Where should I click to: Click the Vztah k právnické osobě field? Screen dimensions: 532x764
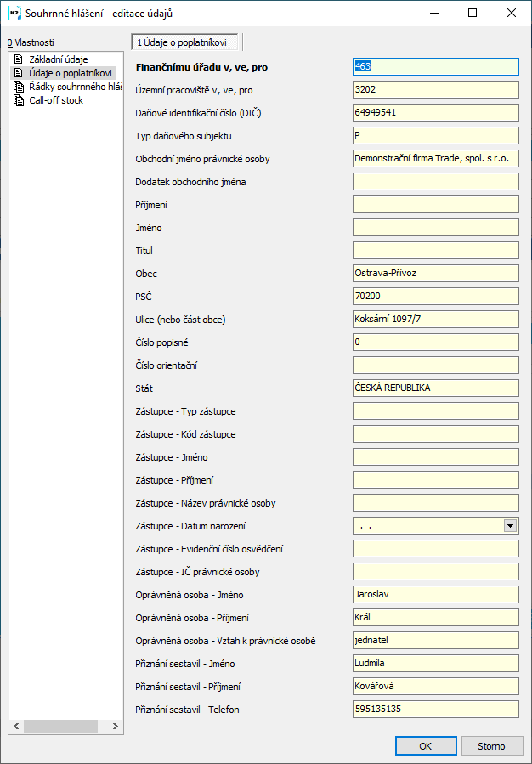coord(435,641)
